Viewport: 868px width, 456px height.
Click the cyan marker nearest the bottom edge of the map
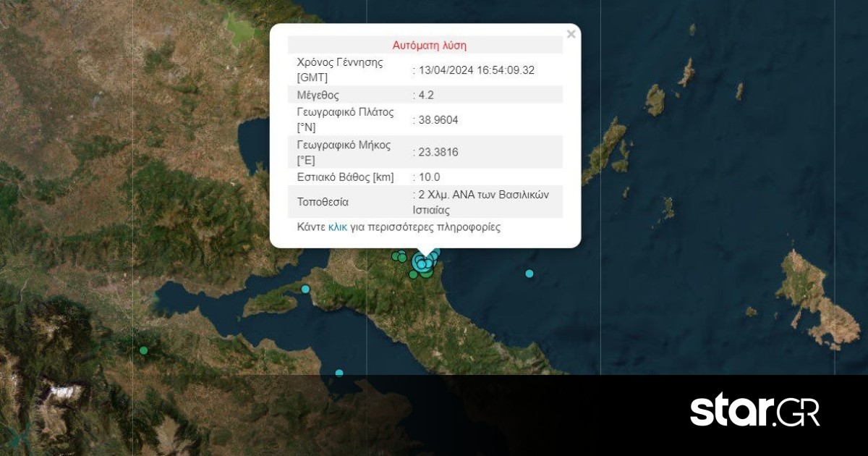click(x=339, y=373)
